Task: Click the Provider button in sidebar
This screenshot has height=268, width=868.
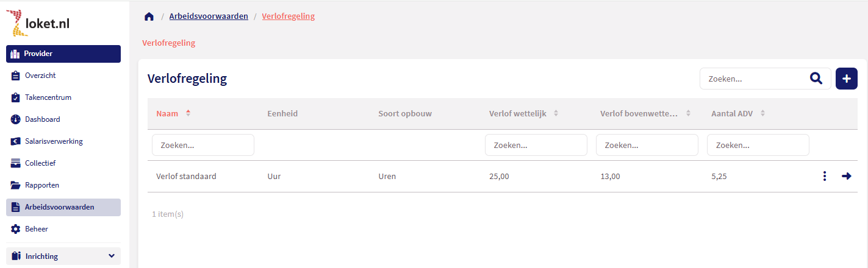Action: tap(63, 54)
